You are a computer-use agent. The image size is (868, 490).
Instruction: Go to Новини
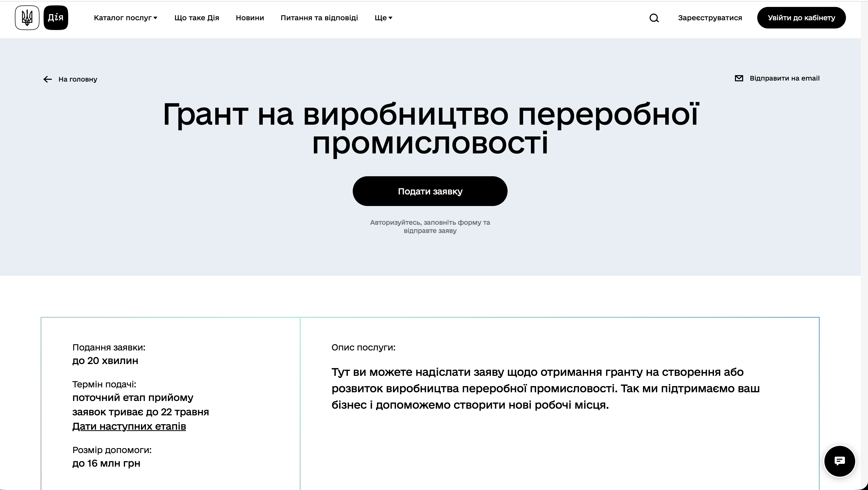(250, 18)
